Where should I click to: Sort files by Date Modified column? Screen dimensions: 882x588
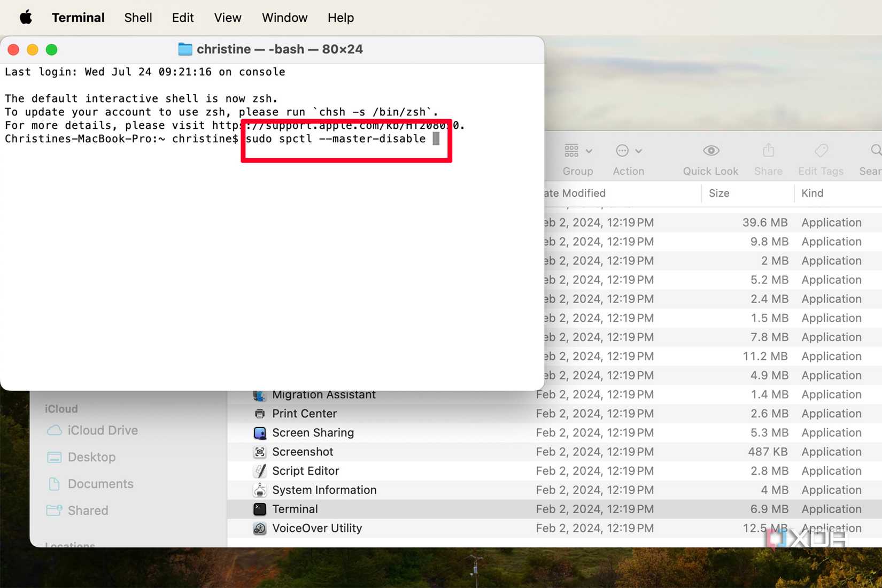574,193
